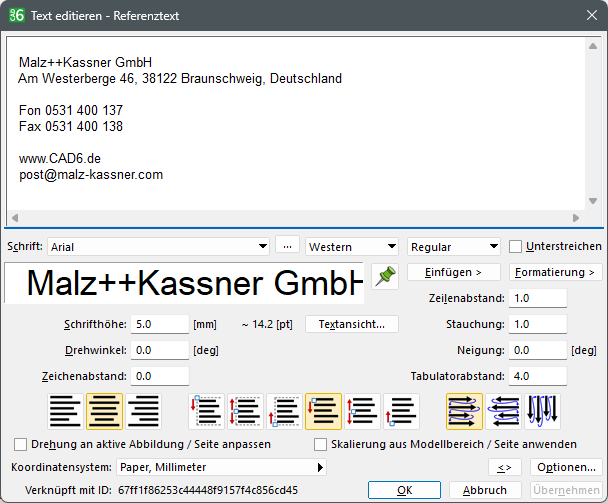This screenshot has width=608, height=503.
Task: Click the 'Fon 0531 400 137' line
Action: (71, 110)
